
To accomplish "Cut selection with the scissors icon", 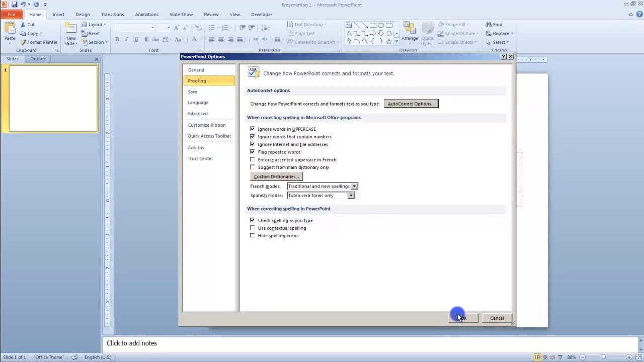I will 23,25.
